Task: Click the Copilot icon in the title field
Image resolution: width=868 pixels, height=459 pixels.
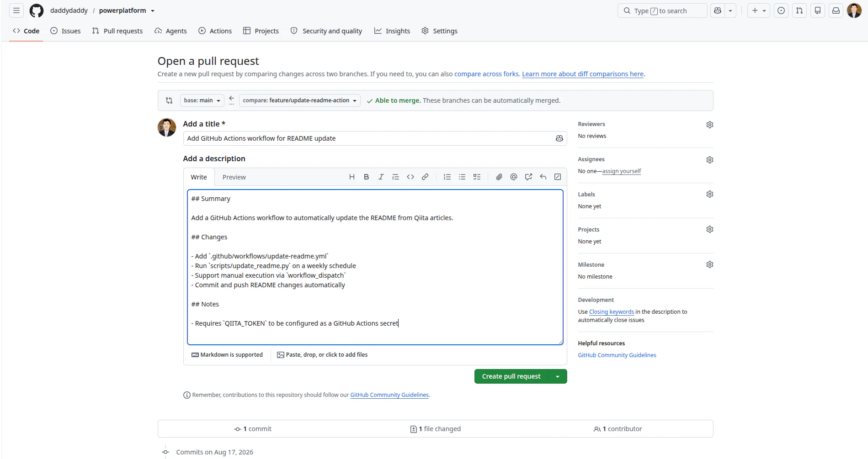Action: 559,138
